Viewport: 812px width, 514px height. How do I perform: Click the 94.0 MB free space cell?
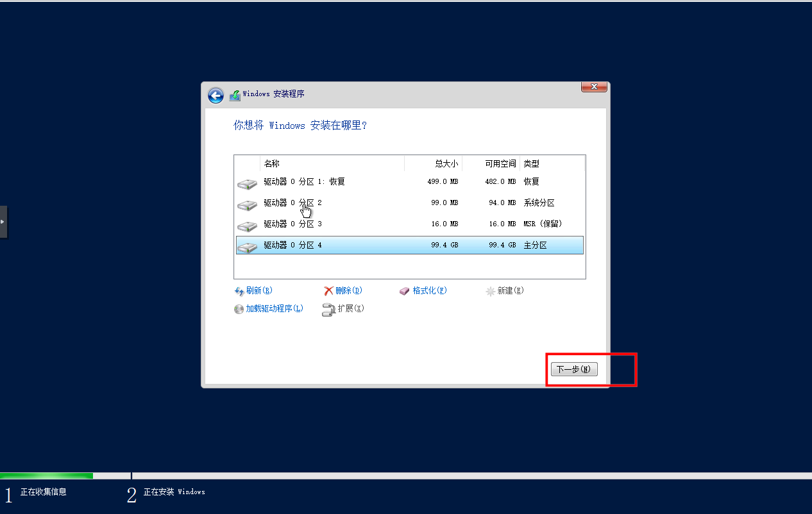(x=502, y=203)
